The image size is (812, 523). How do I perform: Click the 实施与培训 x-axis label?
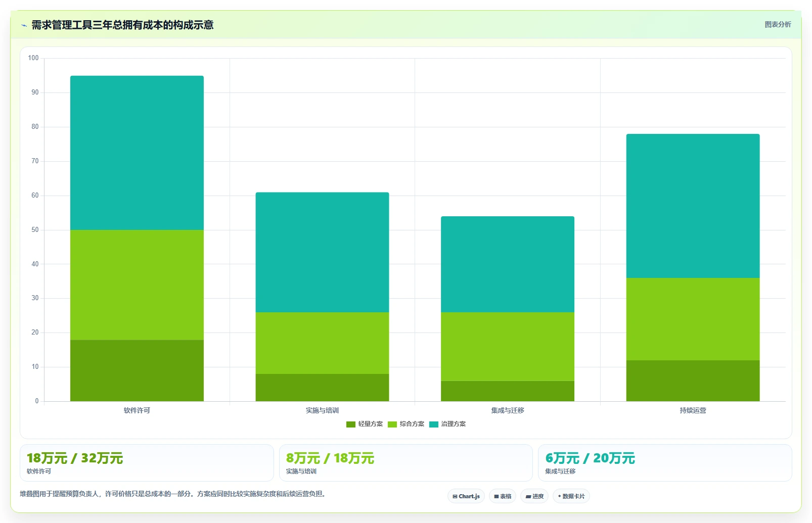coord(322,410)
